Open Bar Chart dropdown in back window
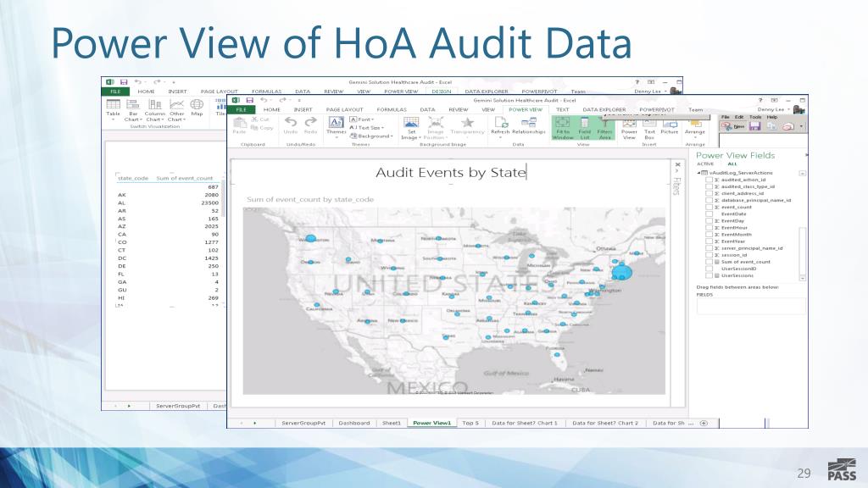The image size is (868, 488). (x=133, y=109)
